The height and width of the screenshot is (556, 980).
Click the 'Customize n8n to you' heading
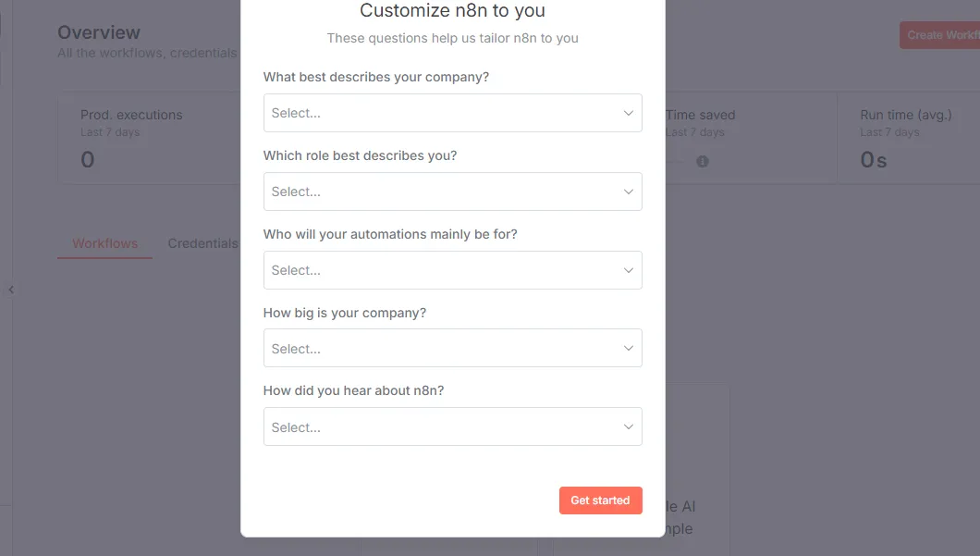tap(452, 10)
